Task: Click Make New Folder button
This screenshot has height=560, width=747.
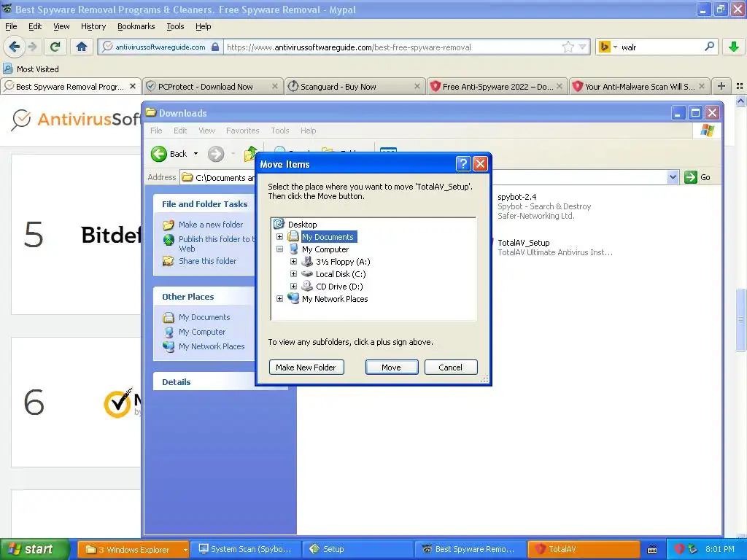Action: pyautogui.click(x=306, y=367)
